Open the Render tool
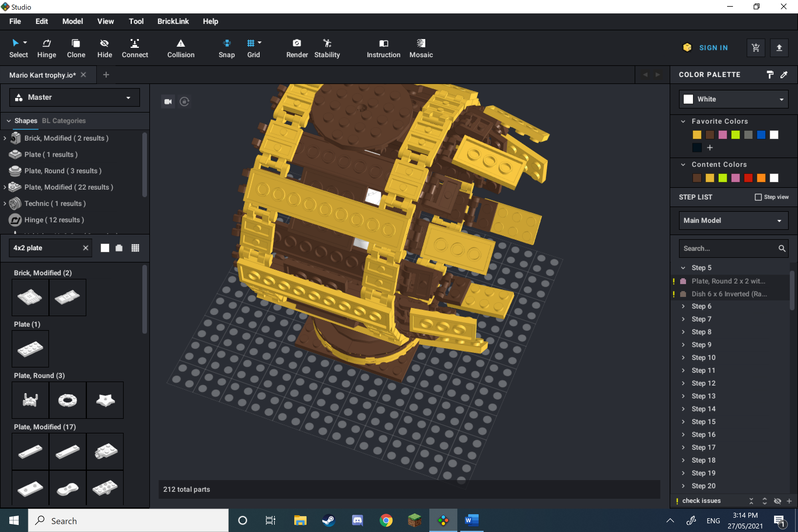798x532 pixels. [297, 48]
